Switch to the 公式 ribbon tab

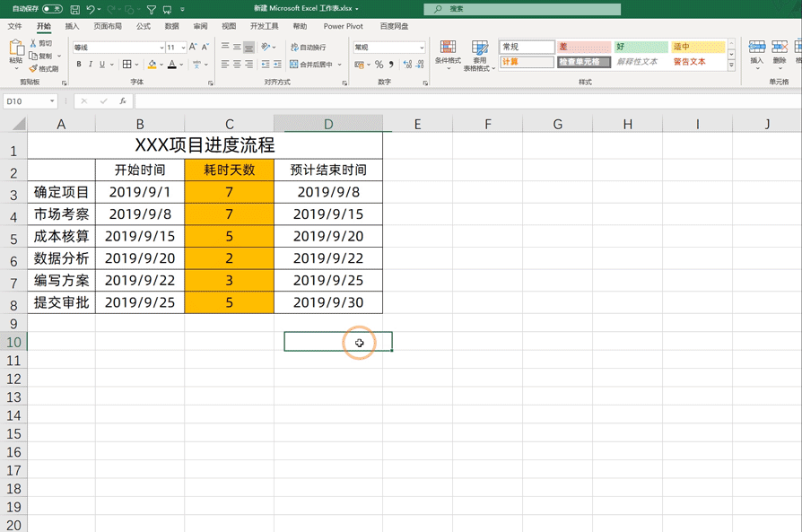(144, 26)
